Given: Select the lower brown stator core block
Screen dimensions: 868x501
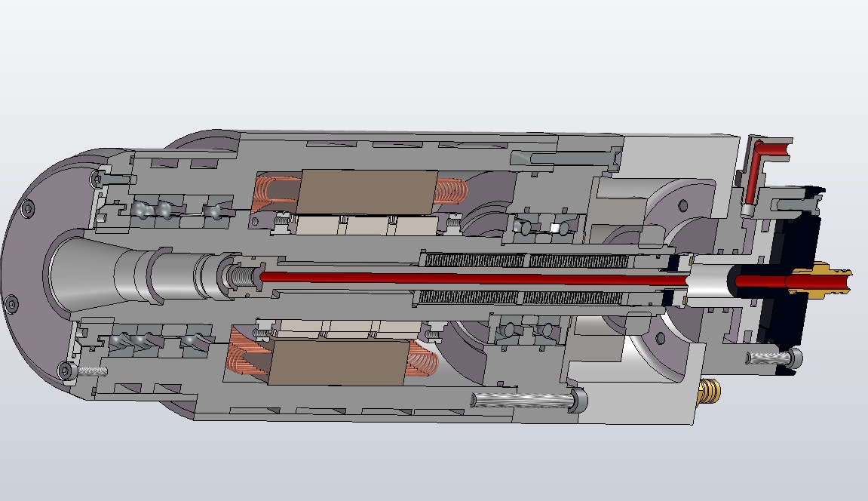Looking at the screenshot, I should coord(340,362).
